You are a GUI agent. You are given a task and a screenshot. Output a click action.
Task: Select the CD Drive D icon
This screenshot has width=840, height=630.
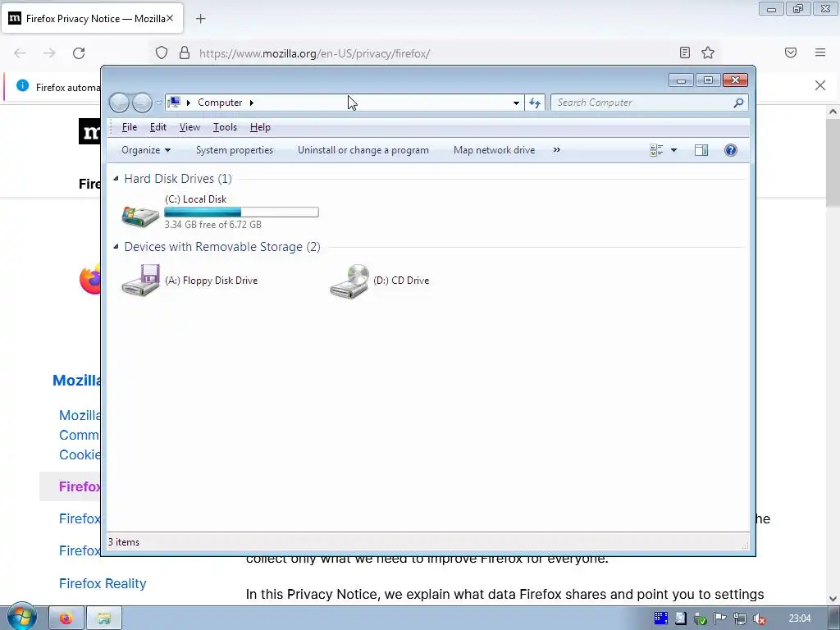click(349, 281)
